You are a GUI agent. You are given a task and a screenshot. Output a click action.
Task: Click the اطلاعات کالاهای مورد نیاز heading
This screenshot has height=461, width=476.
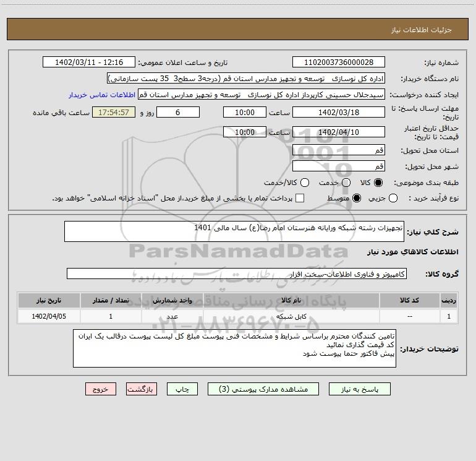[413, 252]
